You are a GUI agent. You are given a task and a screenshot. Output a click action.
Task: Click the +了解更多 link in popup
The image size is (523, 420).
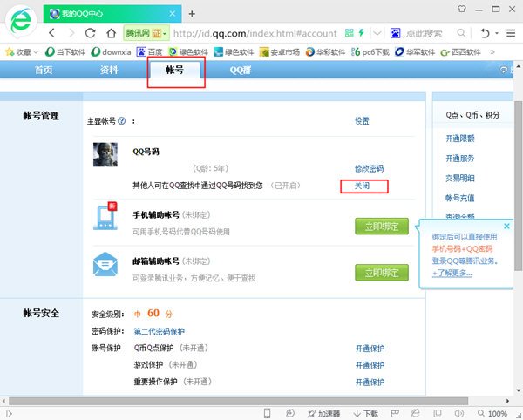click(452, 273)
